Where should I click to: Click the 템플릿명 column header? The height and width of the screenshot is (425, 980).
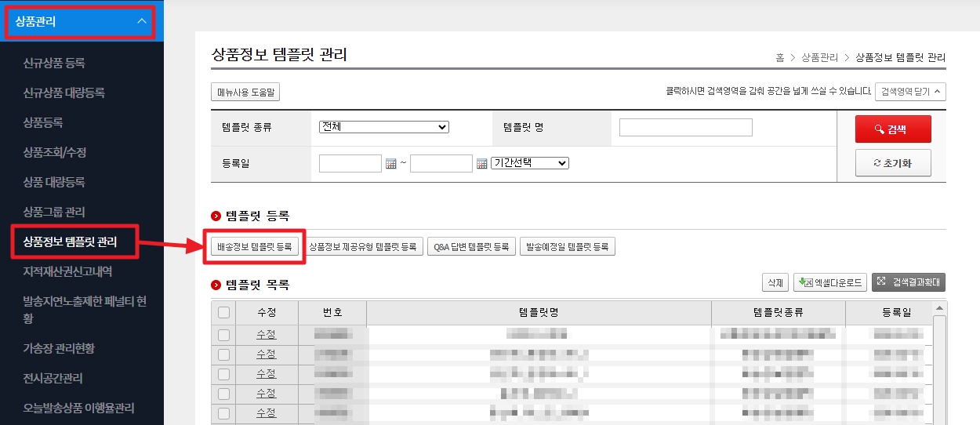[539, 313]
